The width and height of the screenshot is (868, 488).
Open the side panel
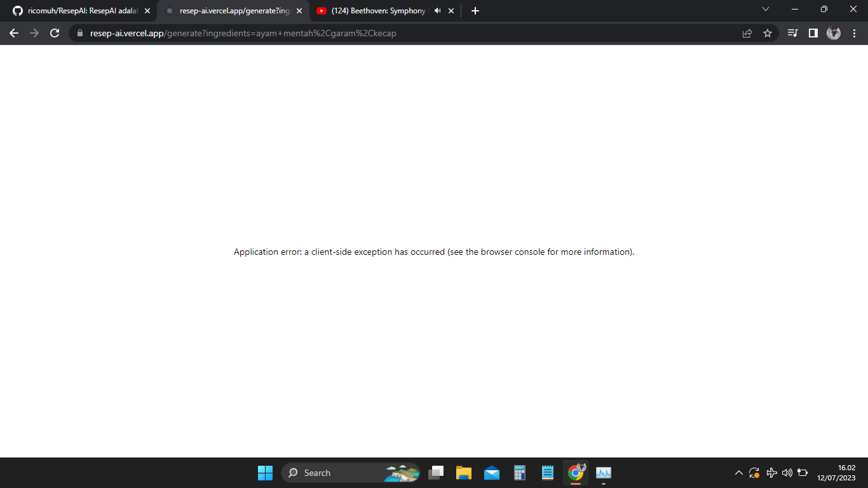[813, 32]
